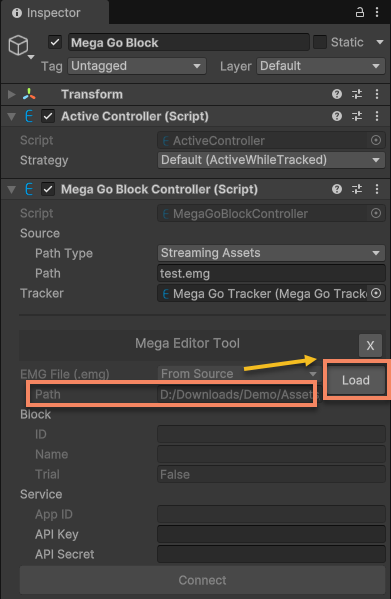
Task: Click the Path field containing test.emg
Action: [x=271, y=274]
